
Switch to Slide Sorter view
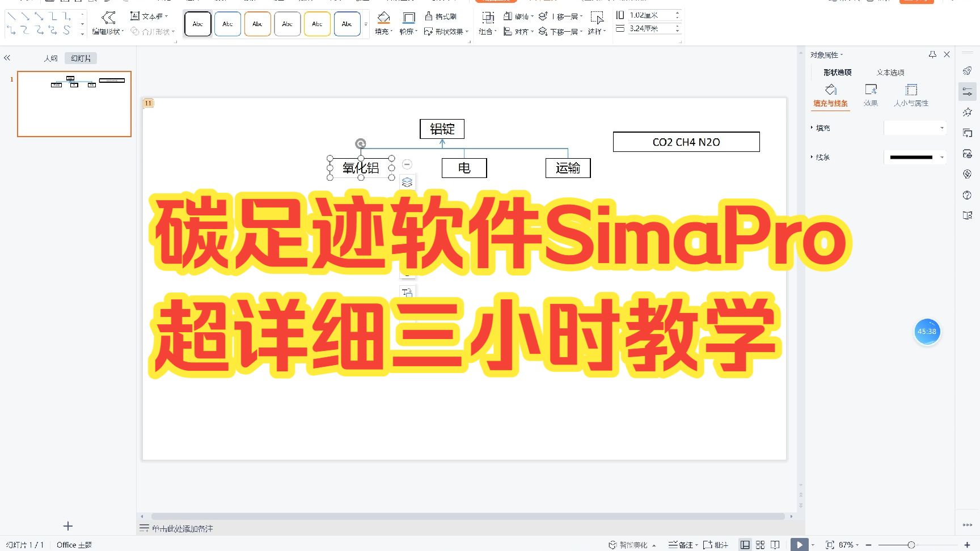[761, 545]
